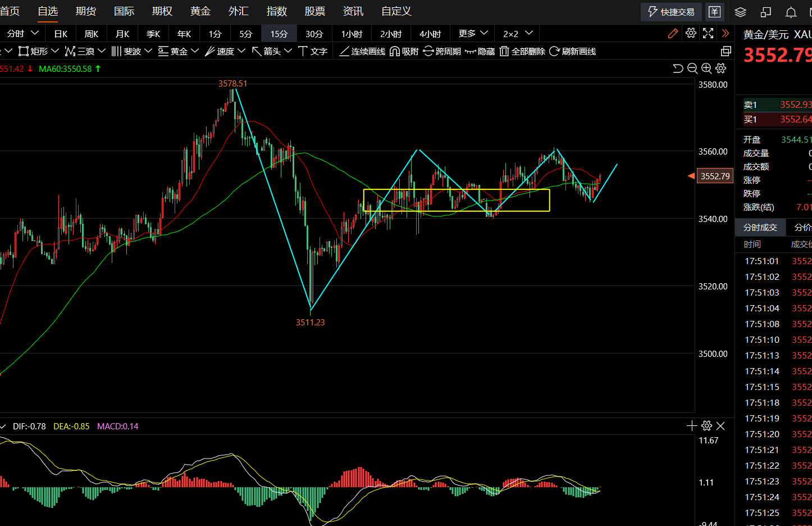Select the 文字 text drawing tool
This screenshot has width=812, height=526.
pyautogui.click(x=313, y=51)
